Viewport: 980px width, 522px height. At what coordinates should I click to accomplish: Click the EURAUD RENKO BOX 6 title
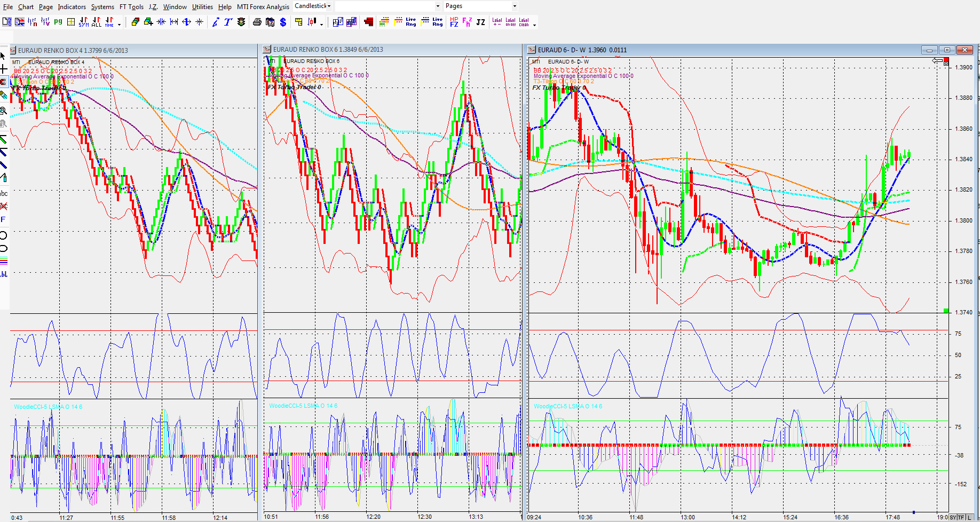pyautogui.click(x=328, y=50)
